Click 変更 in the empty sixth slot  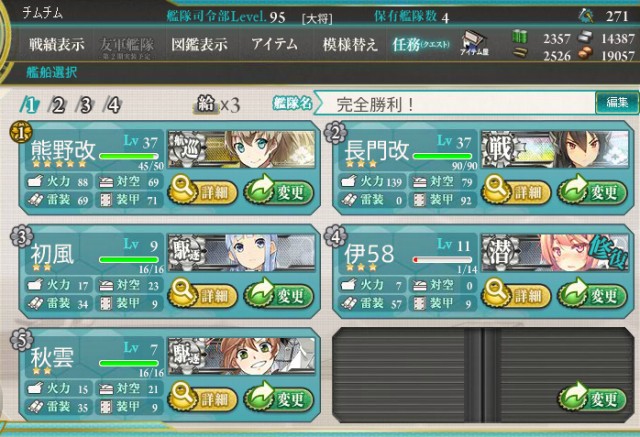tap(593, 399)
